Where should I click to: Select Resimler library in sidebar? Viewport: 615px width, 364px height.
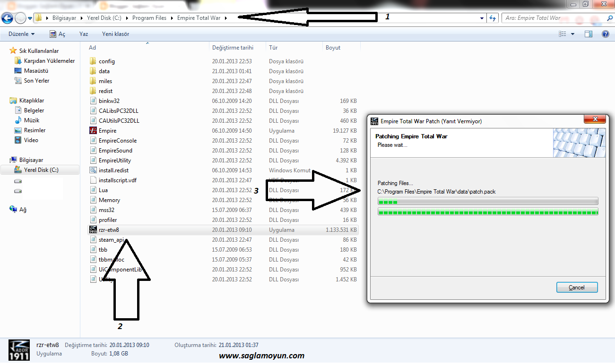coord(35,130)
